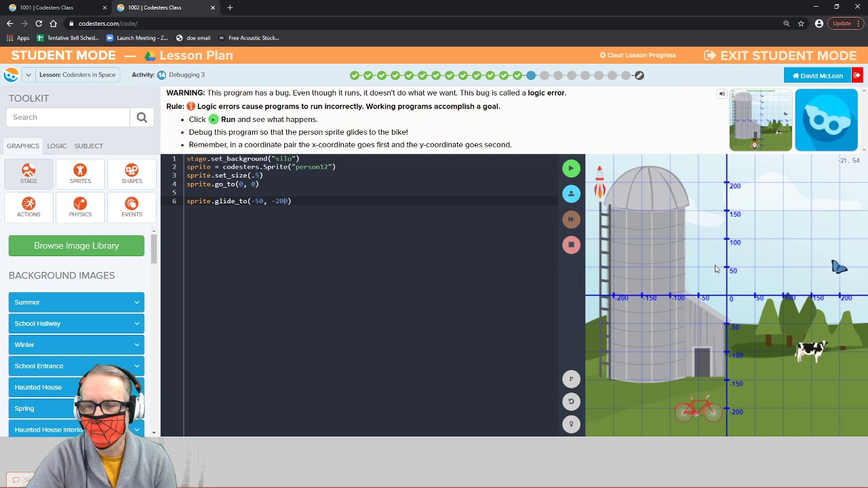Click the Codesters logo icon
This screenshot has width=868, height=488.
click(x=11, y=75)
